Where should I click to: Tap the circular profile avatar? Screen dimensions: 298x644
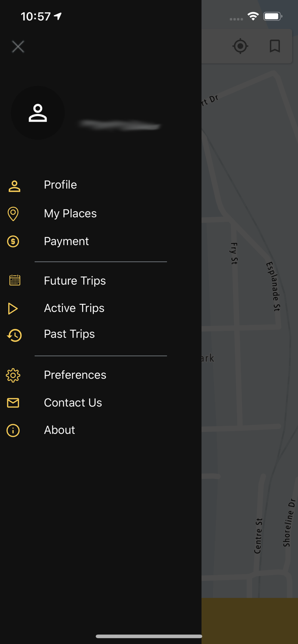[38, 112]
